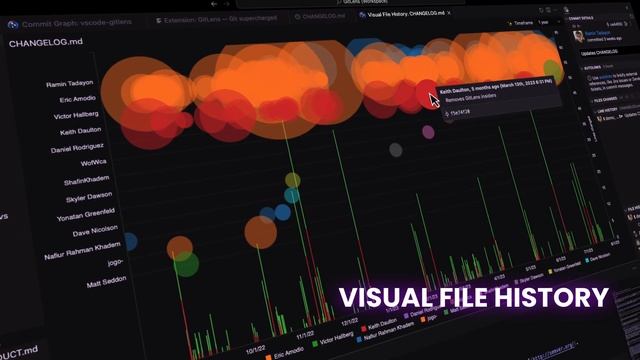Expand the Line History section

[608, 110]
